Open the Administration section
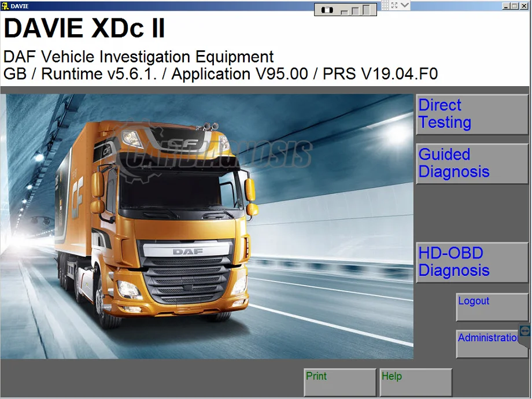The width and height of the screenshot is (532, 399). click(x=492, y=344)
